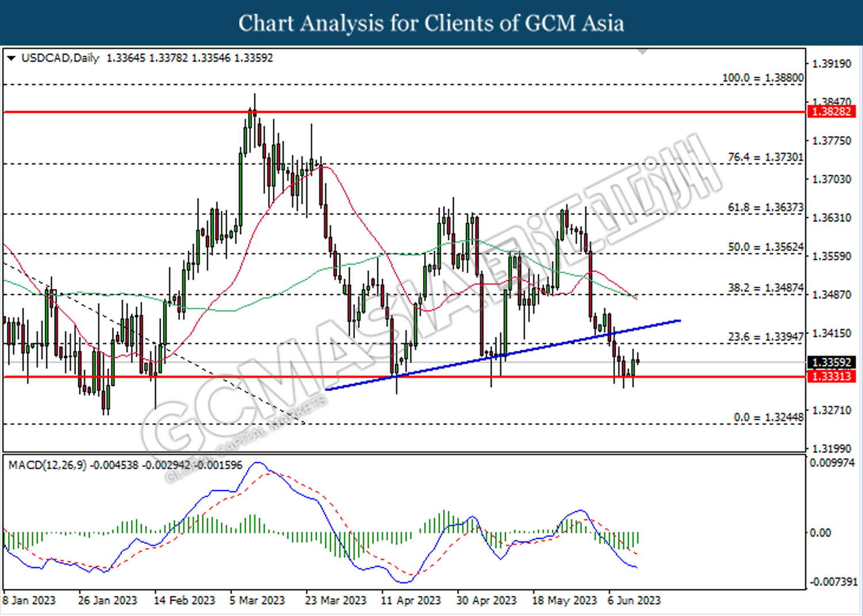
Task: Click the USDCAD,Daily chart title
Action: [60, 58]
